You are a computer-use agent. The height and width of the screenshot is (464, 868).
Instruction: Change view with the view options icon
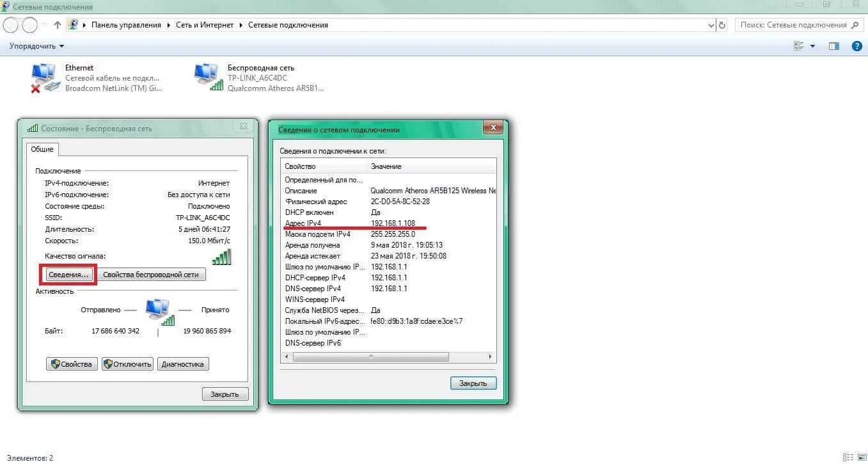pos(798,46)
